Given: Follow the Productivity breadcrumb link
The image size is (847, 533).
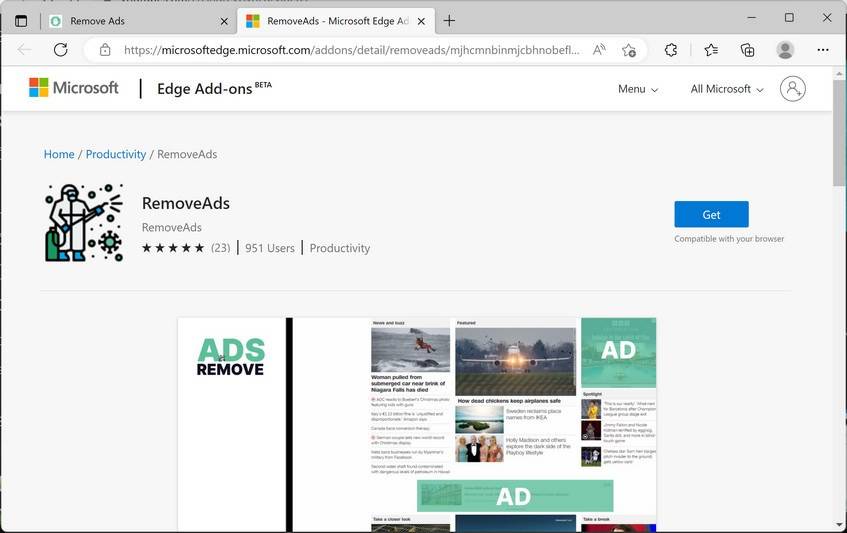Looking at the screenshot, I should 116,154.
